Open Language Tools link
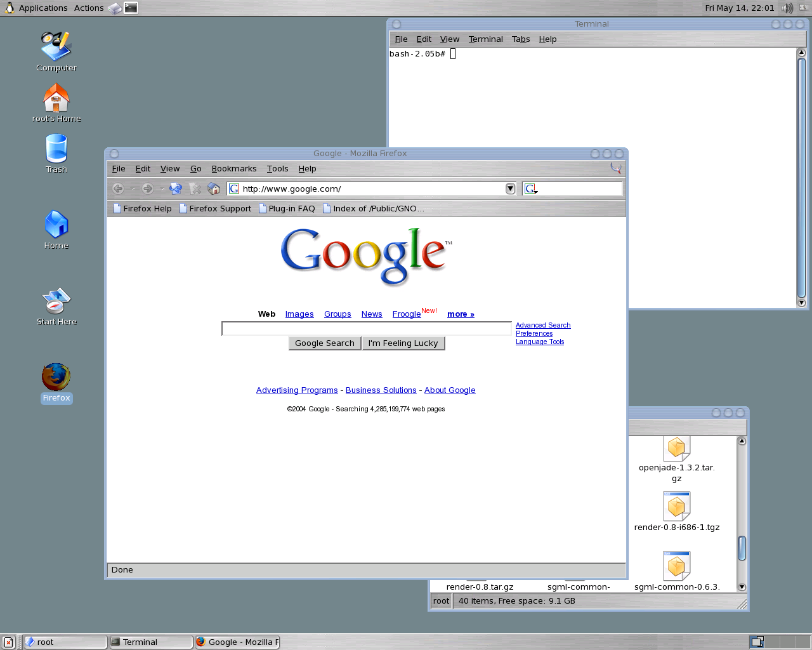 point(540,342)
